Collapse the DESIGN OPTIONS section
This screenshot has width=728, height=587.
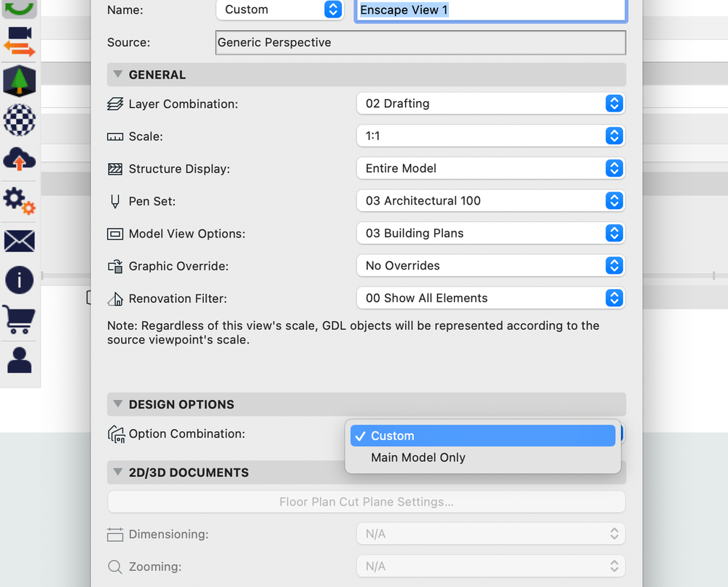[x=117, y=404]
